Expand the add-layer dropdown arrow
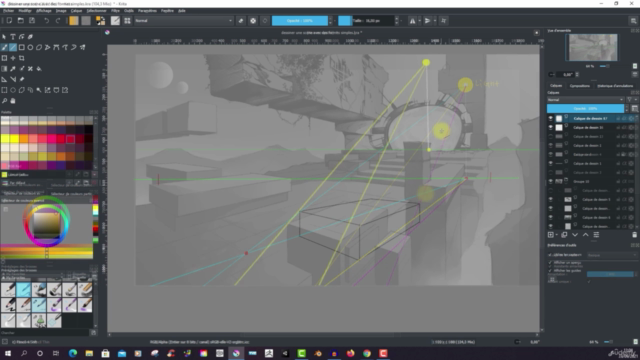Screen dimensions: 640x360 556,235
